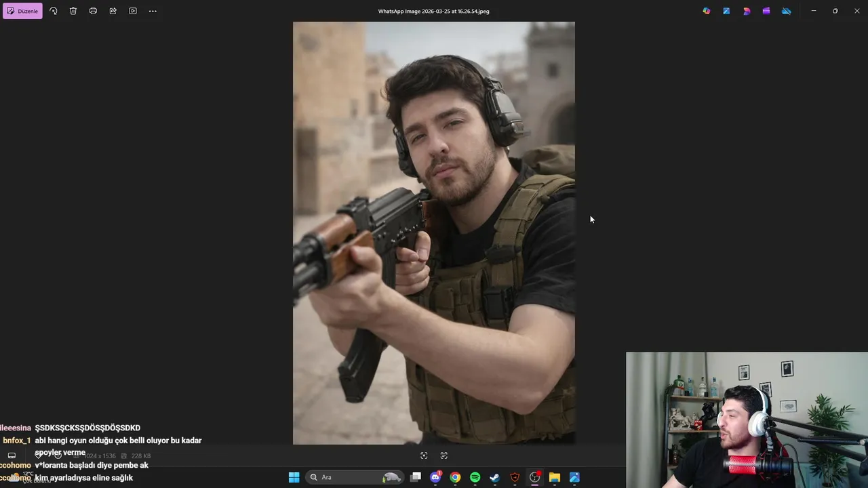The height and width of the screenshot is (488, 868).
Task: Click the displayed soldier photo
Action: click(434, 233)
